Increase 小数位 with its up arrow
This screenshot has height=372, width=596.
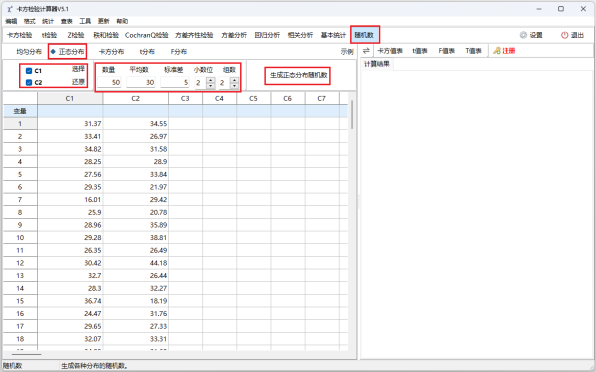(x=211, y=80)
